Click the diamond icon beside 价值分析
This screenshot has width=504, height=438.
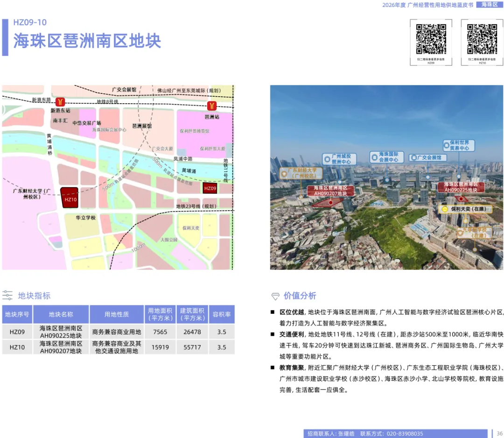275,296
